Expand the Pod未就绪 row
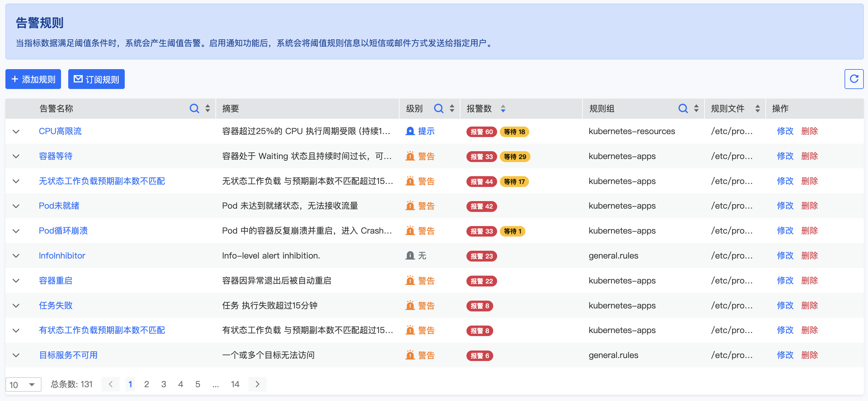The width and height of the screenshot is (868, 401). point(16,206)
